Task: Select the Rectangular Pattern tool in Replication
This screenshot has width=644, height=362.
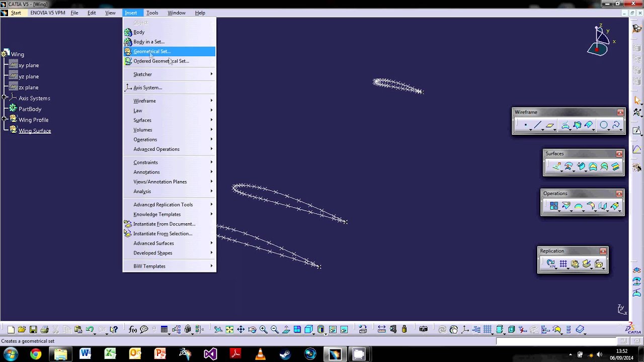Action: 563,264
